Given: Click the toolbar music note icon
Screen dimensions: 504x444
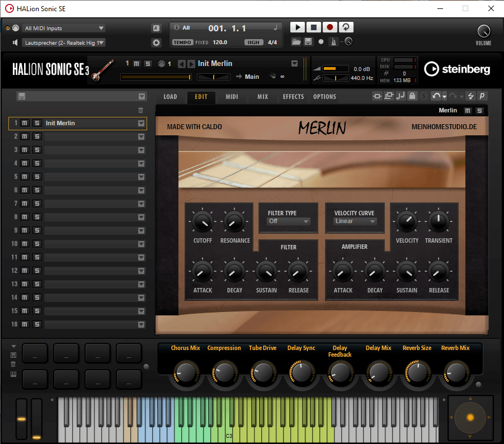Looking at the screenshot, I should click(x=401, y=96).
